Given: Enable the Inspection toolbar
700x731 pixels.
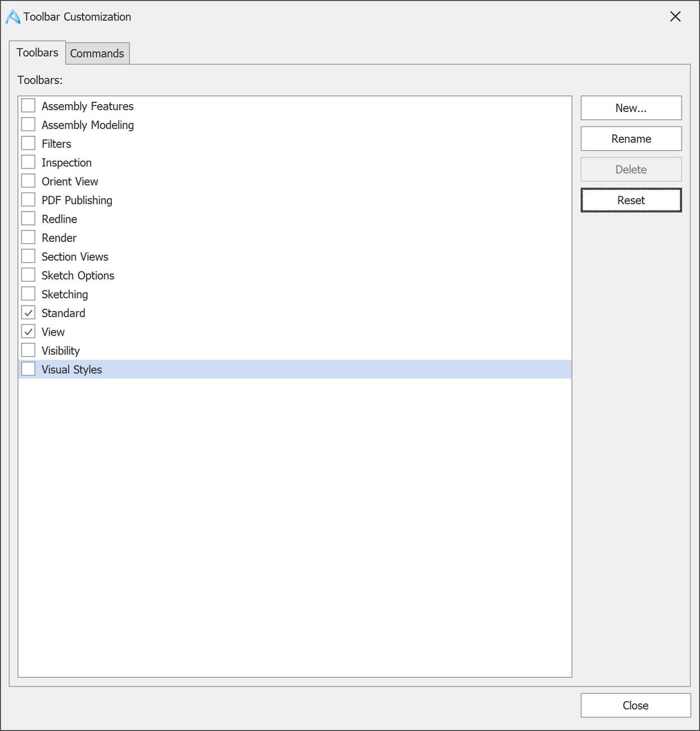Looking at the screenshot, I should pyautogui.click(x=28, y=162).
